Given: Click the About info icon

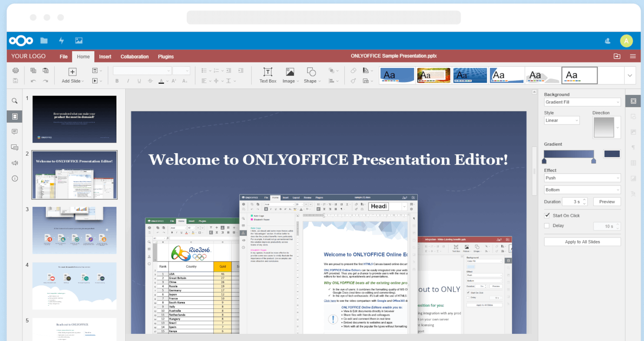Looking at the screenshot, I should point(15,179).
